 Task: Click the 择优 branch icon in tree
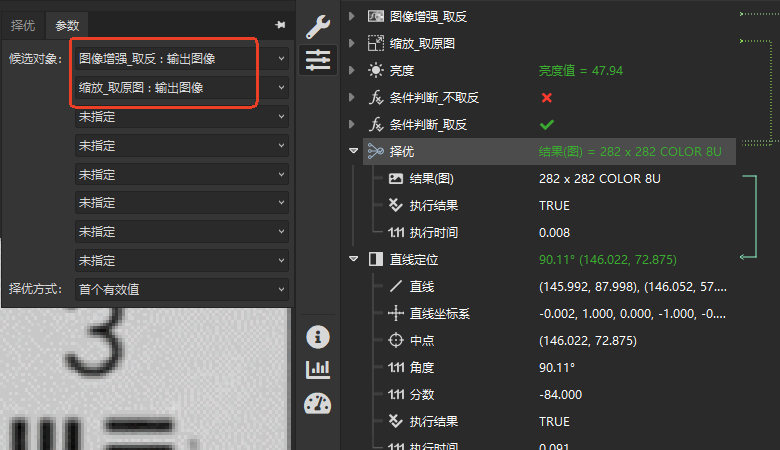(x=376, y=151)
